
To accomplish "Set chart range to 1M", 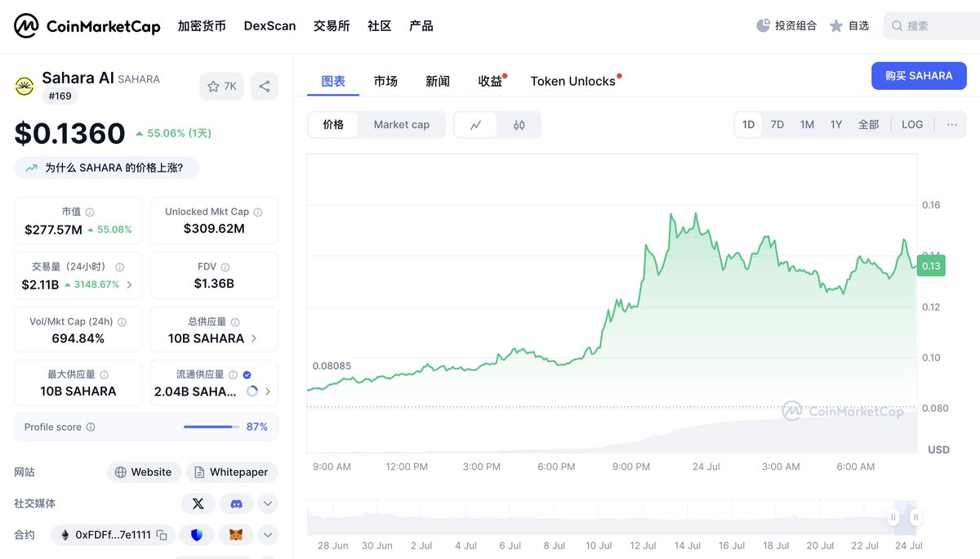I will point(807,125).
